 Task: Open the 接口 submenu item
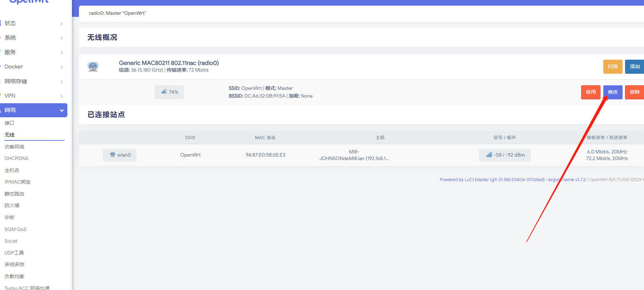(x=9, y=123)
